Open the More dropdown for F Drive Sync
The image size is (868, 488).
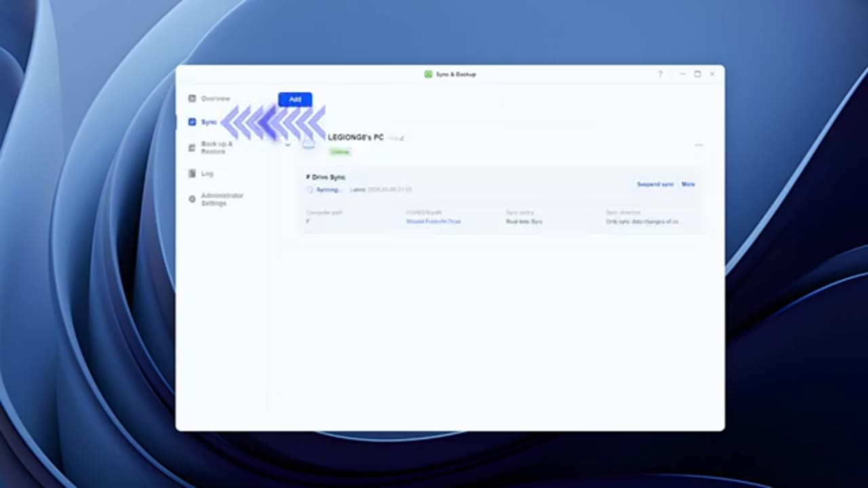tap(688, 184)
